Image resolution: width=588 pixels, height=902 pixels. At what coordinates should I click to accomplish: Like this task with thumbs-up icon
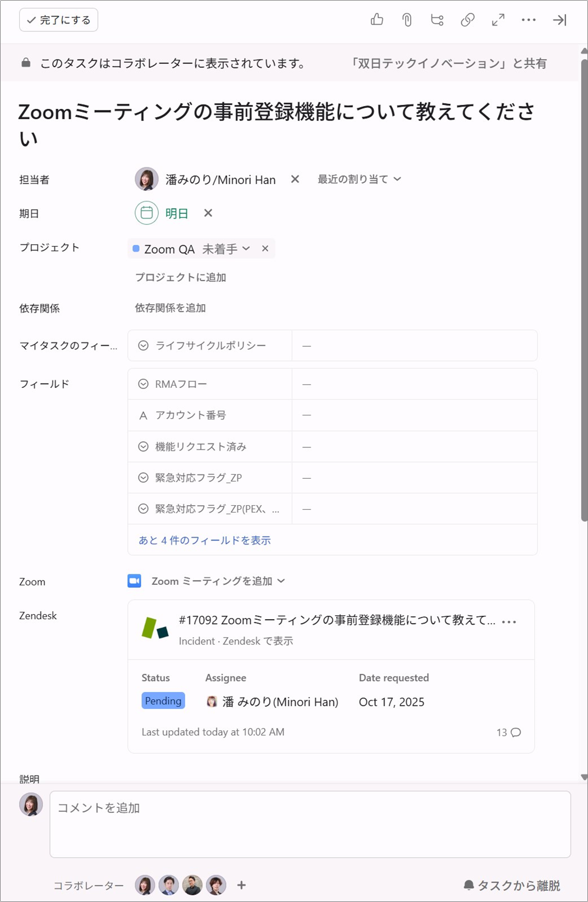point(377,20)
